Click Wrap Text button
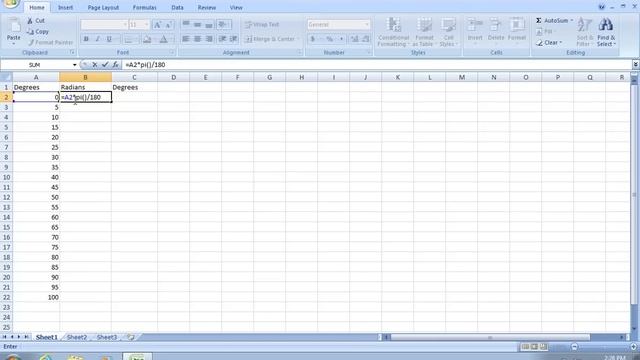The width and height of the screenshot is (640, 360). point(262,24)
